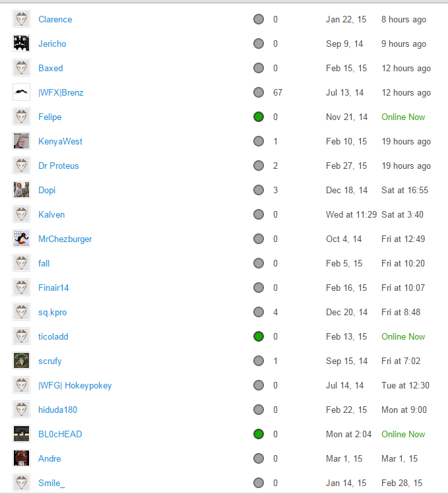Click the Smile_ username
Screen dimensions: 448x494
tap(51, 483)
